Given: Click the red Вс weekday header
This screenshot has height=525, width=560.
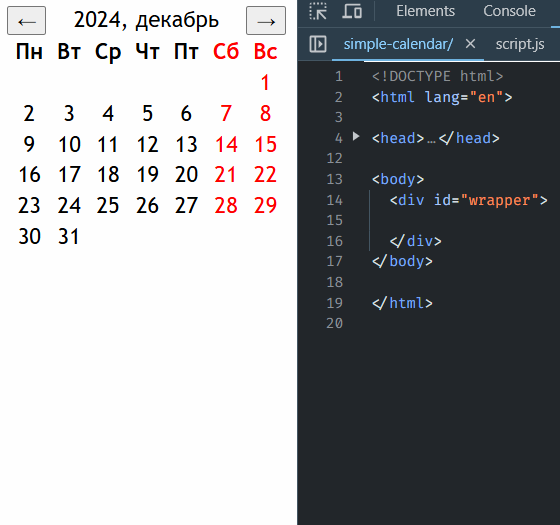Looking at the screenshot, I should pyautogui.click(x=265, y=52).
